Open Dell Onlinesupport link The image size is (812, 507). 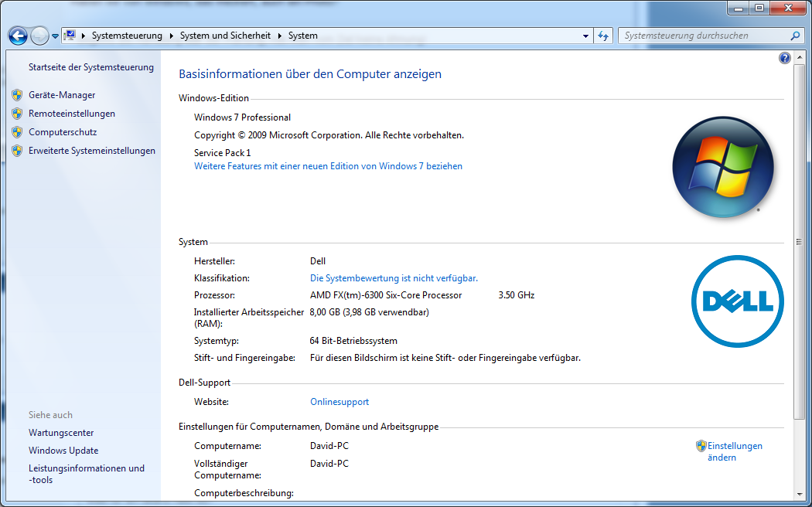[339, 402]
